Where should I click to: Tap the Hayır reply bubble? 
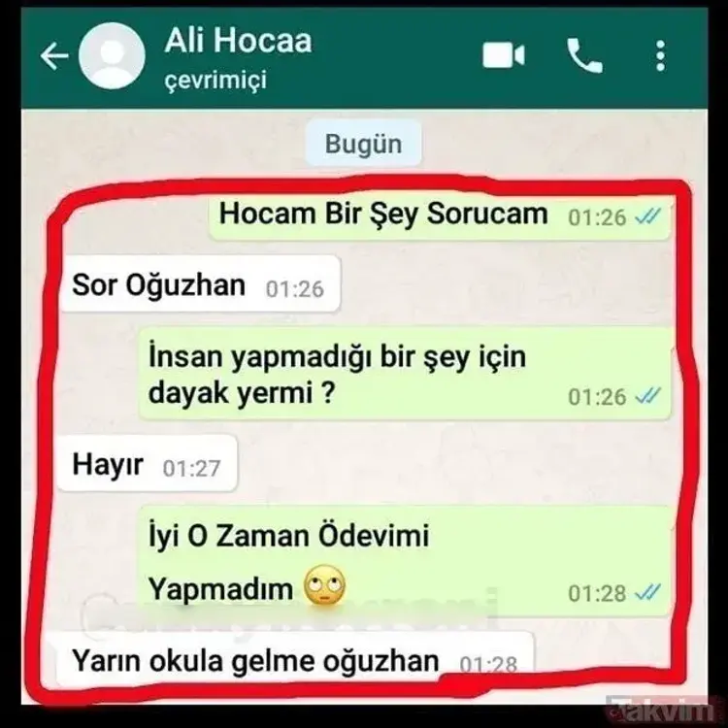[x=148, y=463]
